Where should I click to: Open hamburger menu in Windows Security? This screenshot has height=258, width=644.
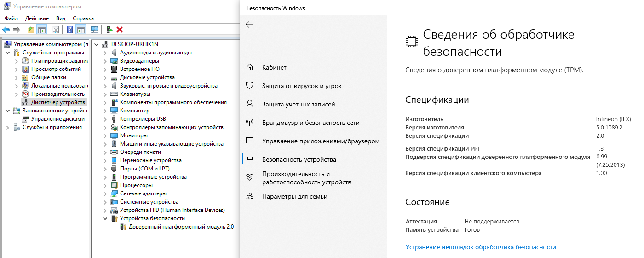[250, 45]
